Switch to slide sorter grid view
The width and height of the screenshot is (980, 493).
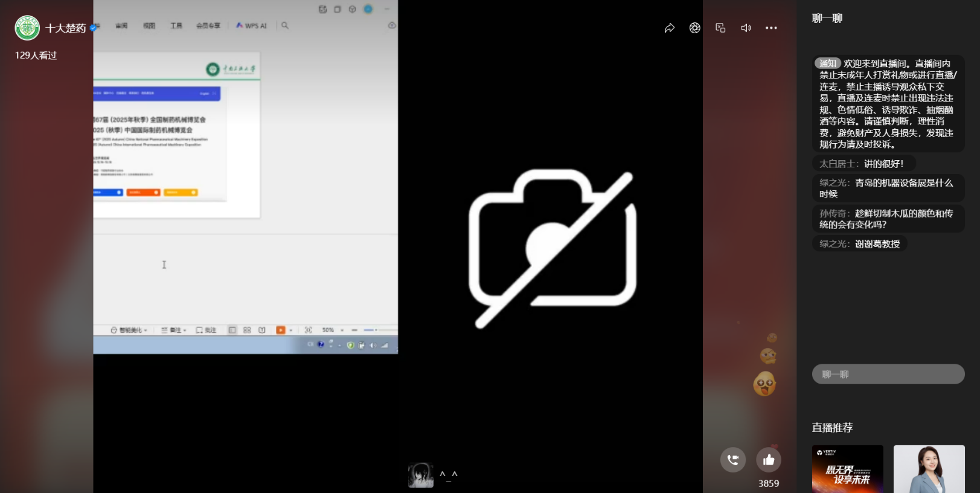[247, 330]
